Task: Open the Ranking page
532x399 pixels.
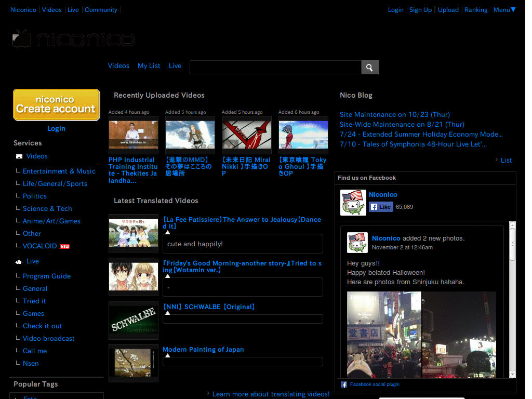Action: 476,10
